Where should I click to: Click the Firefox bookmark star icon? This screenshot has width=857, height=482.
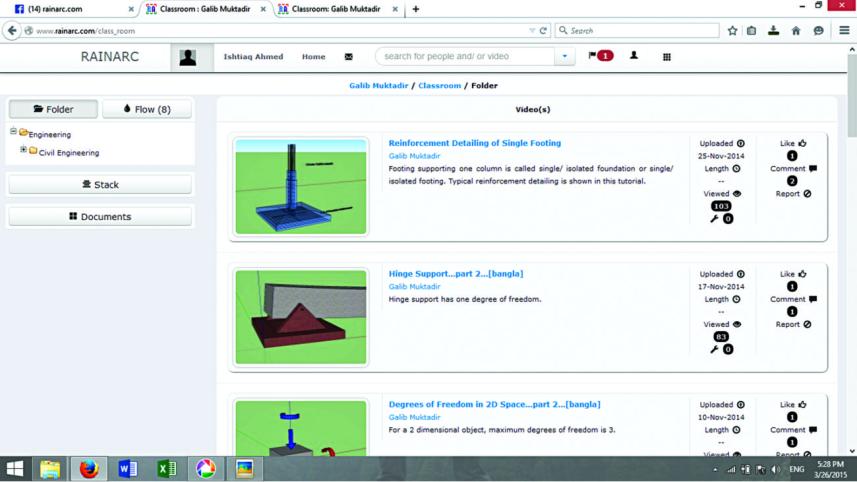click(x=732, y=31)
